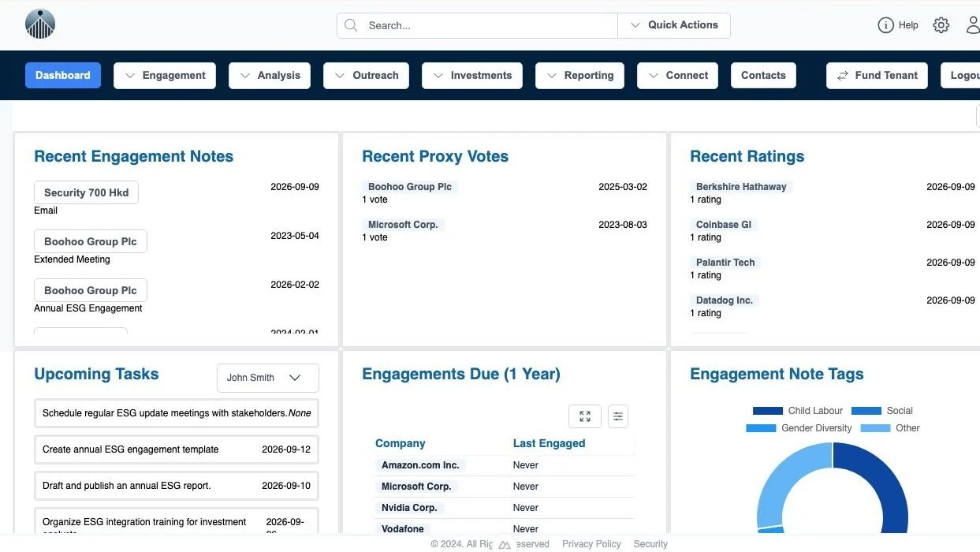Click the 2025-03-02 proxy vote date
This screenshot has width=980, height=552.
point(623,187)
